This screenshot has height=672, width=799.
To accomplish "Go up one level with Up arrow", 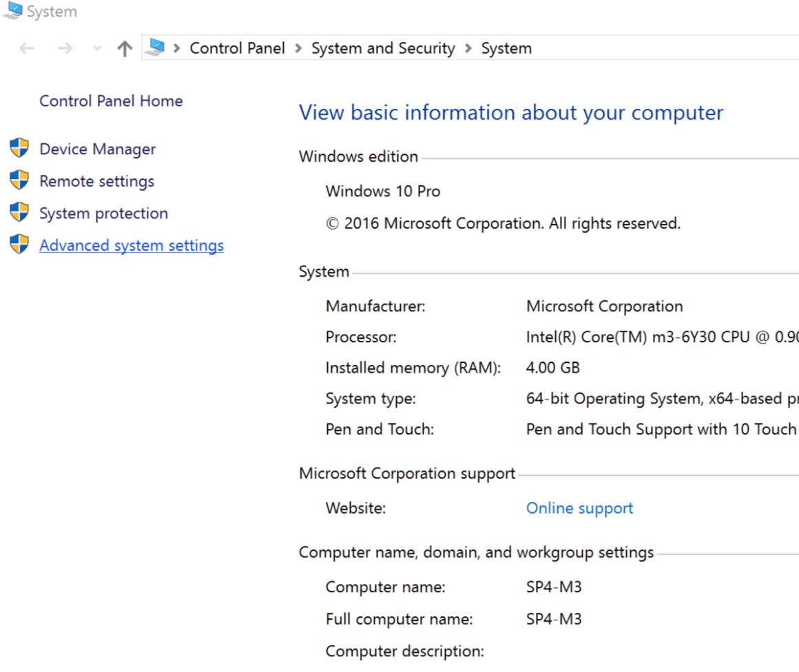I will (125, 48).
